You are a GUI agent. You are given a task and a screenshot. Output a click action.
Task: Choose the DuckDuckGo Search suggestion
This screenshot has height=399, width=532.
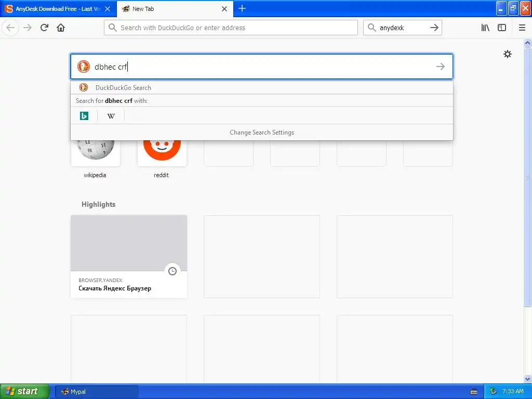(x=262, y=87)
